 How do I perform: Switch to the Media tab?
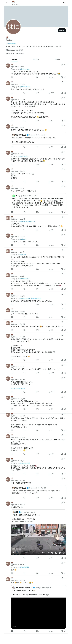57,59
